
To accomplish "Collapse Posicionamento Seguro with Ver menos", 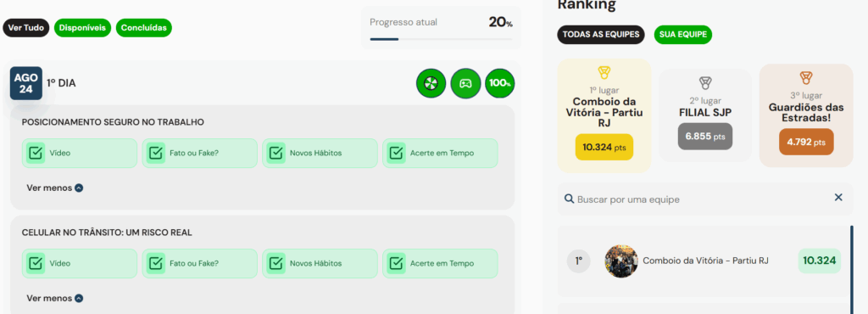I will tap(55, 188).
